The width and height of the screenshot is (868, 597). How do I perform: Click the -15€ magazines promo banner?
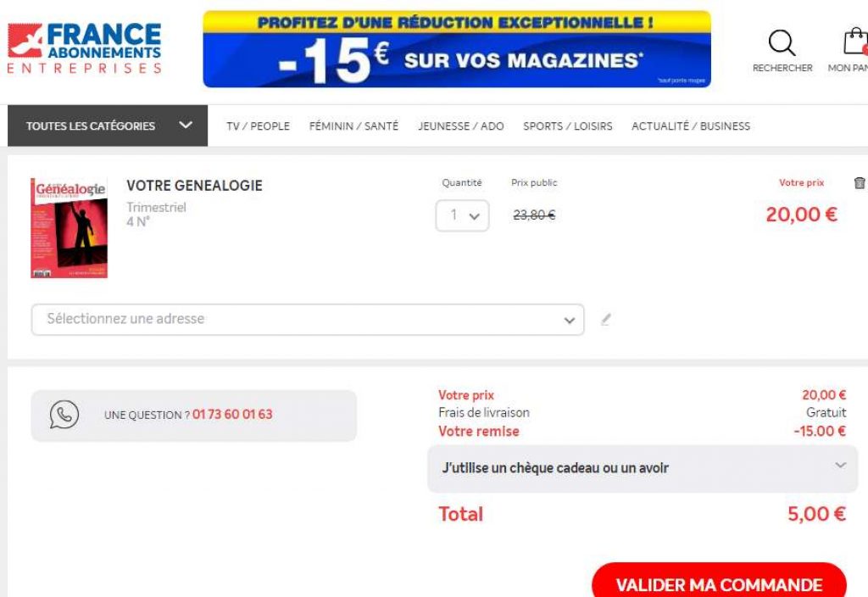pyautogui.click(x=457, y=49)
